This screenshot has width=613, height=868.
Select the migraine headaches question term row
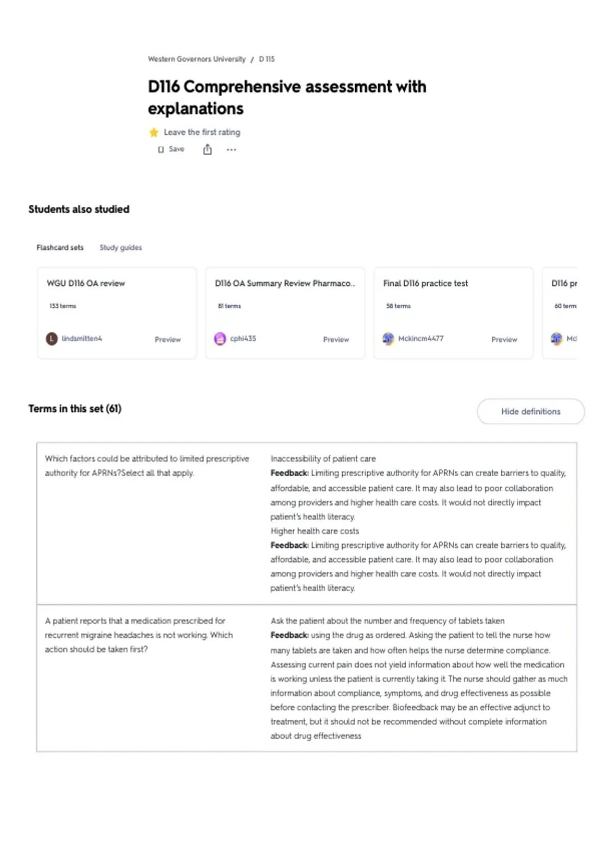coord(306,678)
